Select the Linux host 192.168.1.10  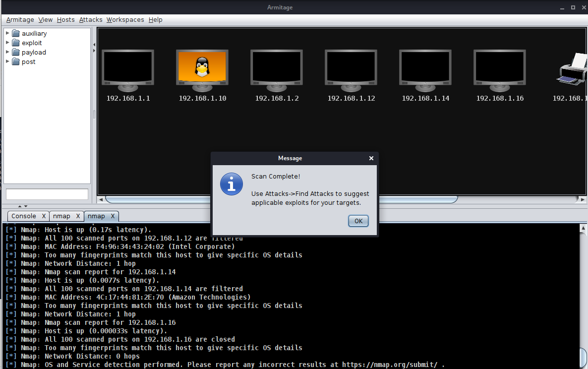[202, 70]
